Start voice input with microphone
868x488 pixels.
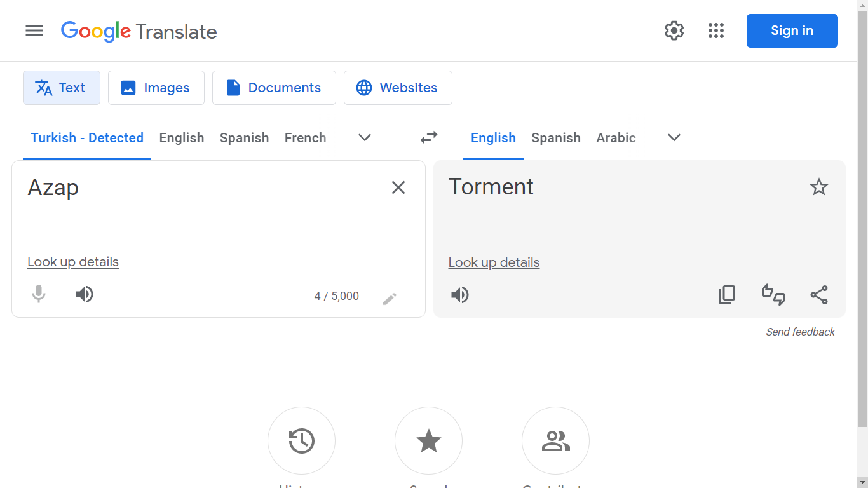(x=39, y=294)
